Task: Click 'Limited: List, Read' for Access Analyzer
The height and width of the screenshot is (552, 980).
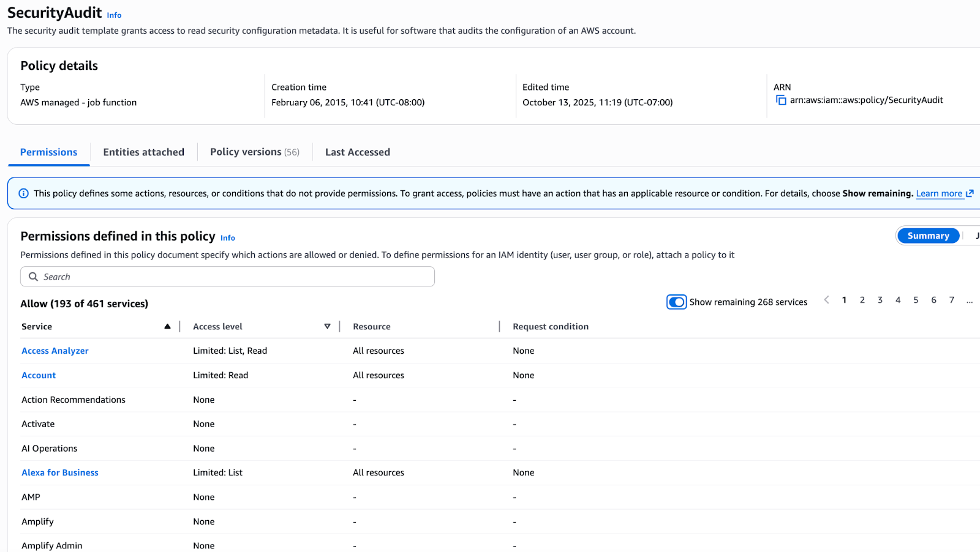Action: (x=230, y=351)
